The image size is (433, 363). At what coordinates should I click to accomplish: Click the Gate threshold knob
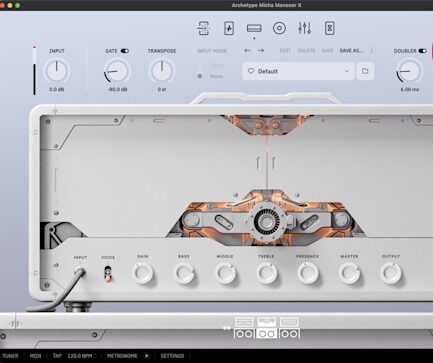pyautogui.click(x=117, y=71)
